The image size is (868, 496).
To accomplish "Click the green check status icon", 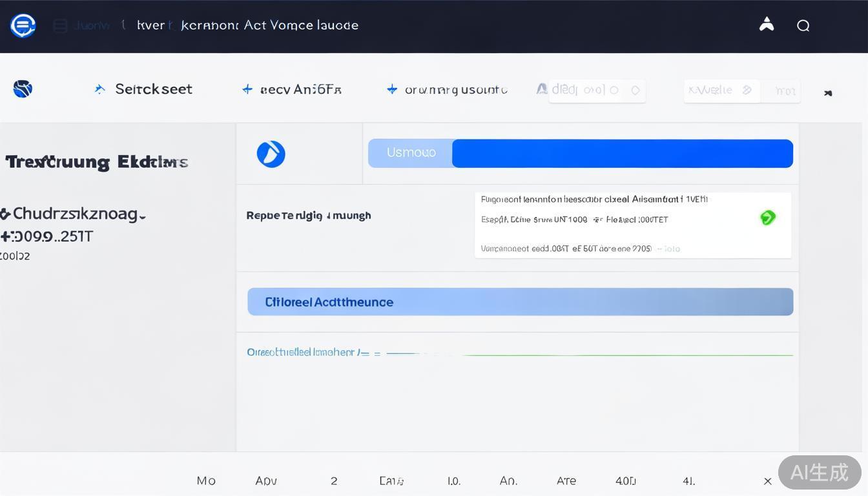I will 767,218.
